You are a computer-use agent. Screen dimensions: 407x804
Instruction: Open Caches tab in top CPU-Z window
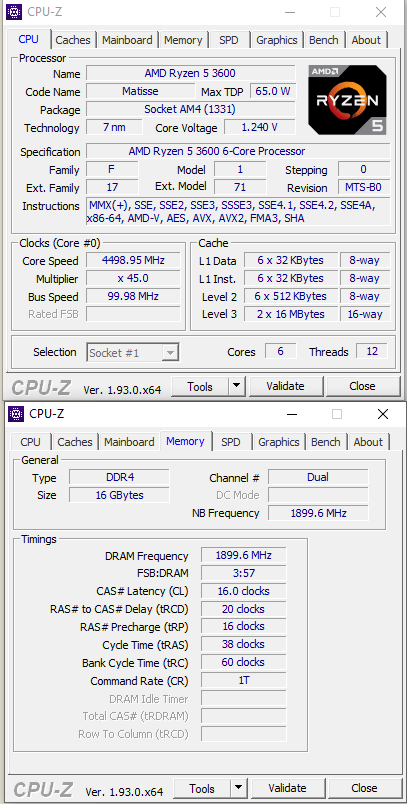tap(73, 40)
